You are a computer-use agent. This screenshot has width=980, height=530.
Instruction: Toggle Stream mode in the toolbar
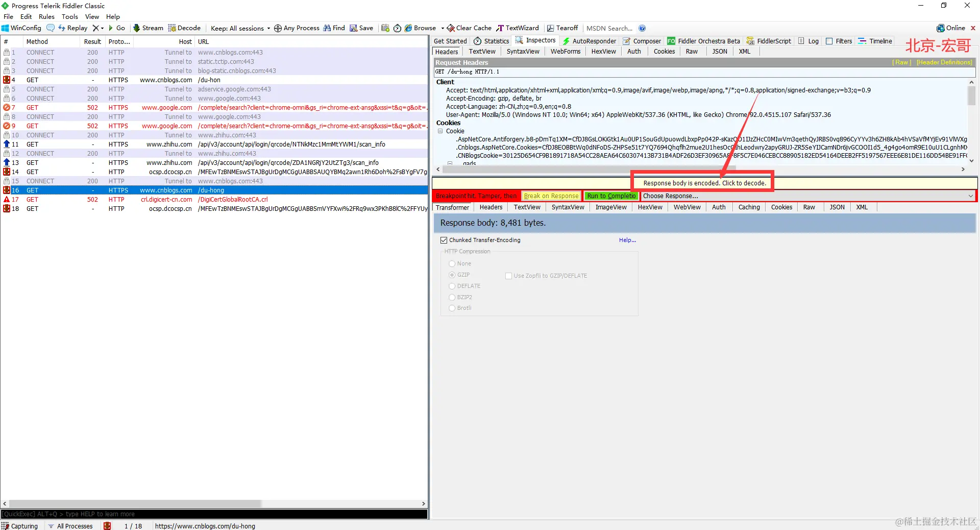[149, 28]
